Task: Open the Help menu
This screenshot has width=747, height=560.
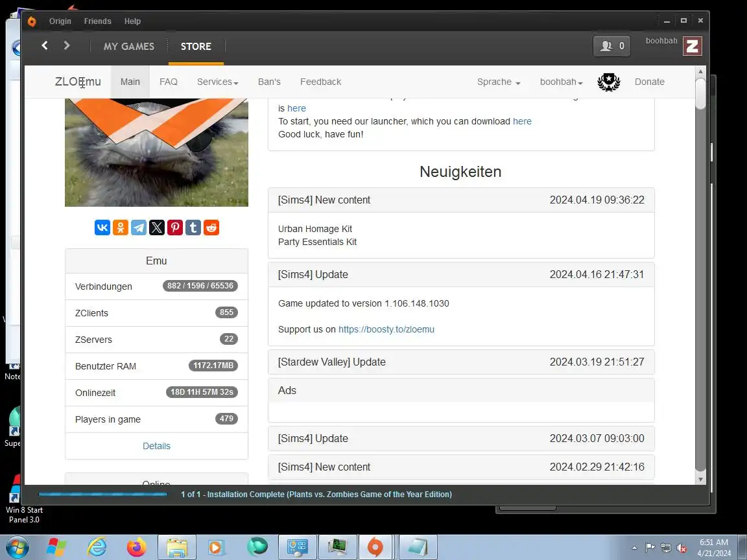Action: pos(132,21)
